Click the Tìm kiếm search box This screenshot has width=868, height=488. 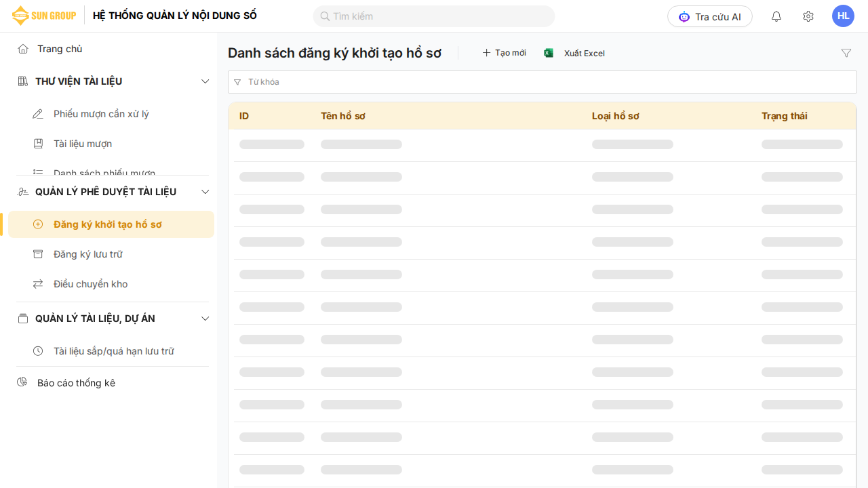[x=434, y=16]
